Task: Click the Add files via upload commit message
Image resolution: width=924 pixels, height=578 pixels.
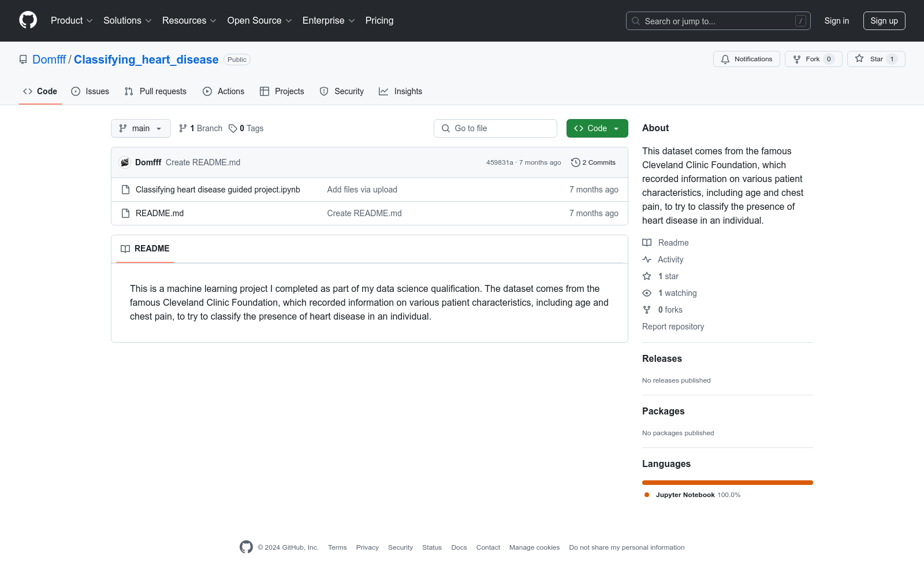Action: (362, 190)
